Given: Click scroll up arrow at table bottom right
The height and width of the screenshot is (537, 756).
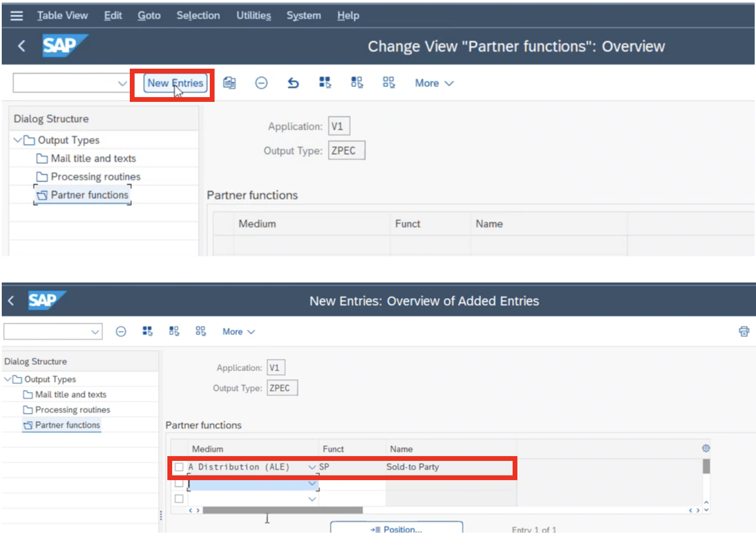Looking at the screenshot, I should click(x=706, y=502).
